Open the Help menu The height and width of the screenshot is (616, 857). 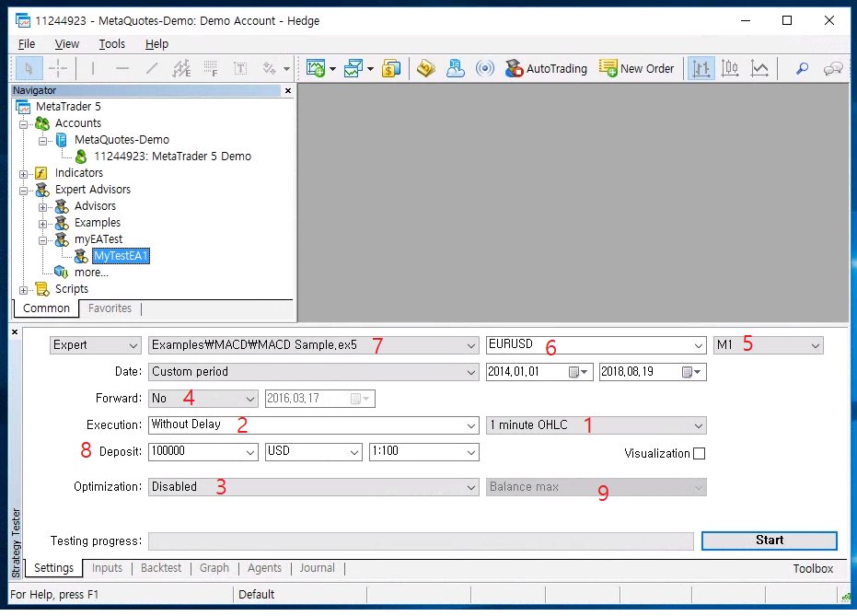coord(156,44)
